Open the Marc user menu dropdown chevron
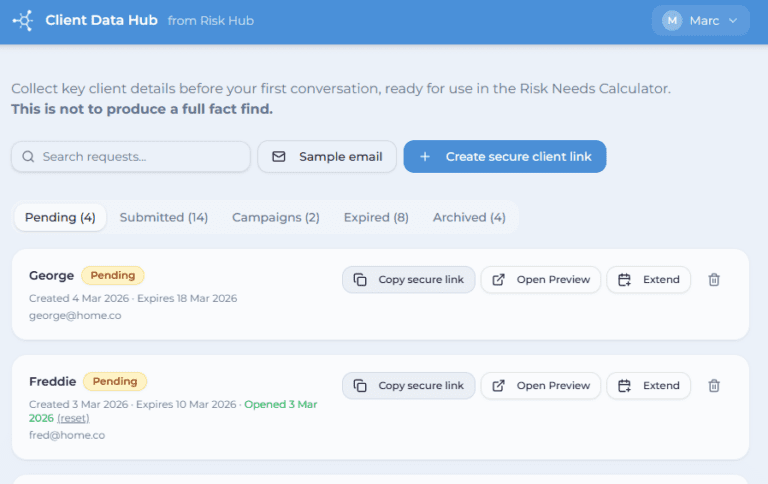This screenshot has height=484, width=768. coord(733,21)
